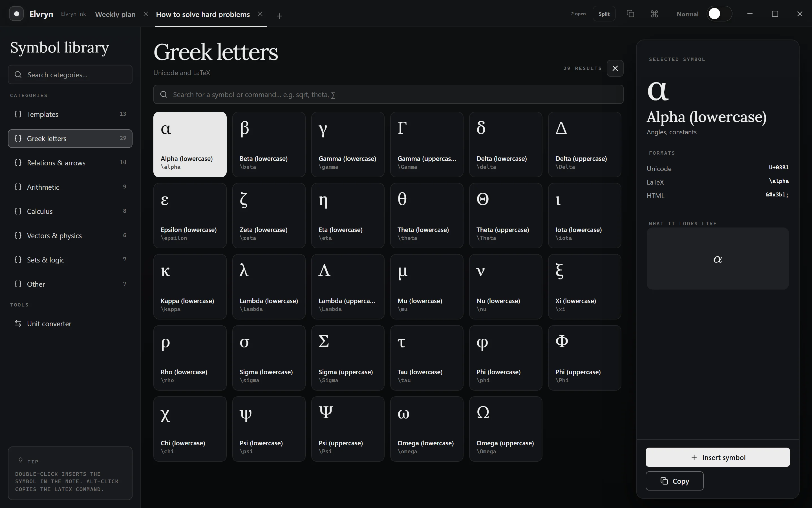The width and height of the screenshot is (812, 508).
Task: Add a new tab with plus icon
Action: pos(279,16)
